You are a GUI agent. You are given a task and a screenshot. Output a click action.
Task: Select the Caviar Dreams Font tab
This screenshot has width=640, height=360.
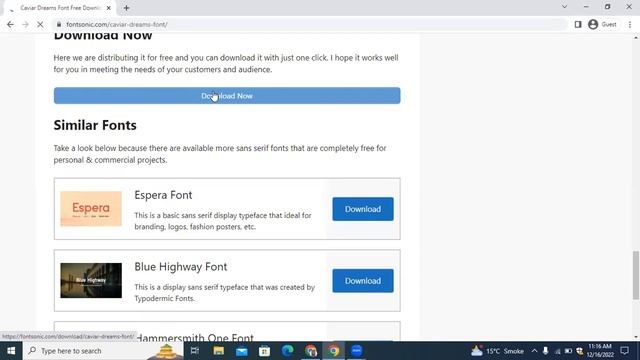[x=60, y=8]
